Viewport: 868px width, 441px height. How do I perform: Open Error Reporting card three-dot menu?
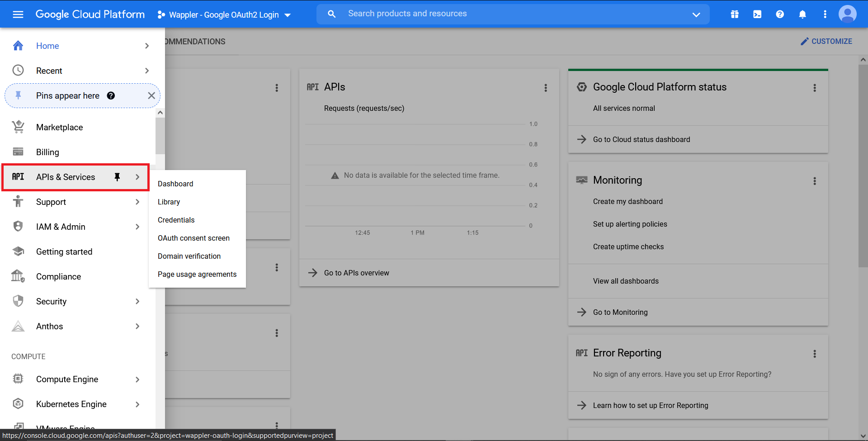[815, 354]
